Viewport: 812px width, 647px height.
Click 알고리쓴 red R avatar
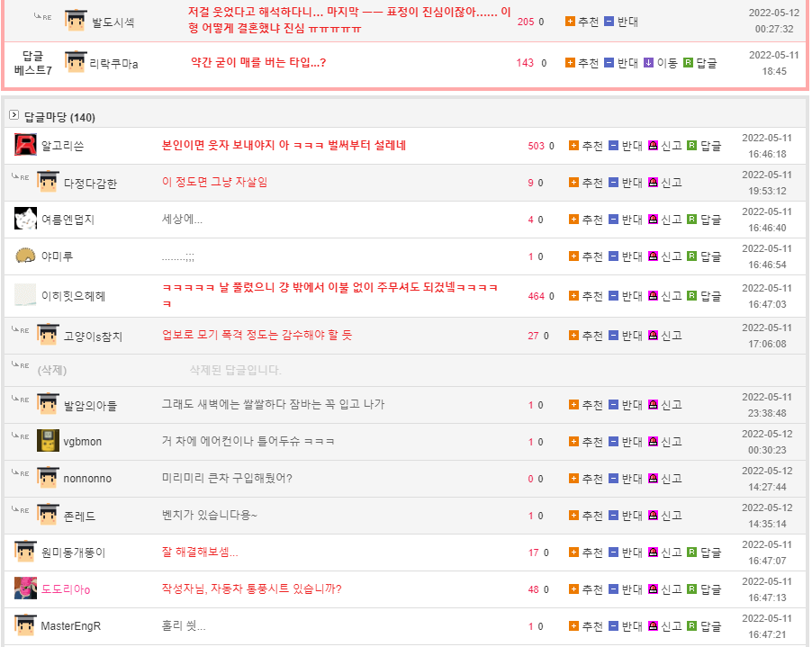25,145
